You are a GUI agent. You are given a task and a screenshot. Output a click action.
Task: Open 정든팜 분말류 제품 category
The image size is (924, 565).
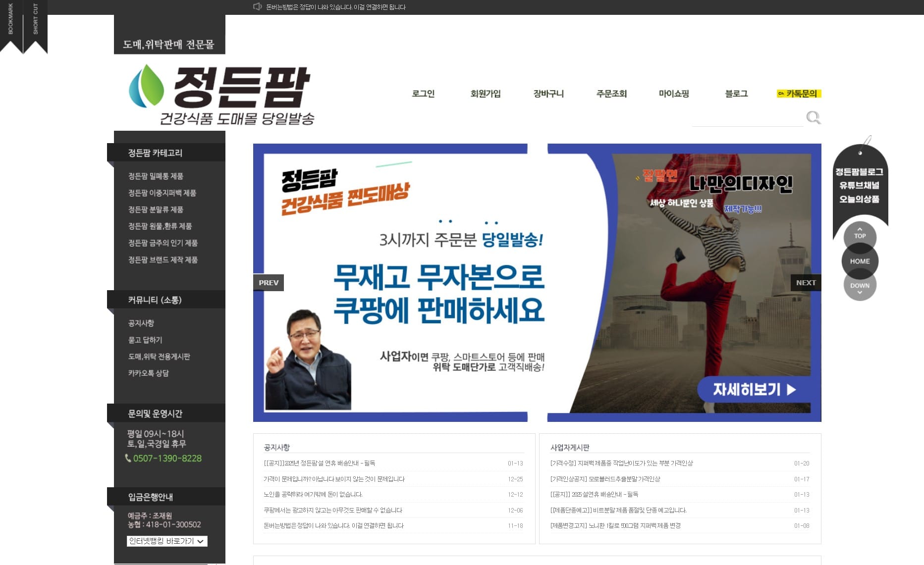[156, 209]
